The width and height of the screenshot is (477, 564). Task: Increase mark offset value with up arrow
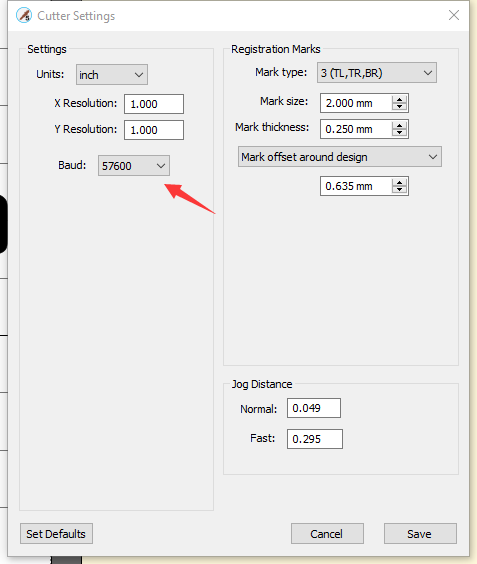point(399,182)
